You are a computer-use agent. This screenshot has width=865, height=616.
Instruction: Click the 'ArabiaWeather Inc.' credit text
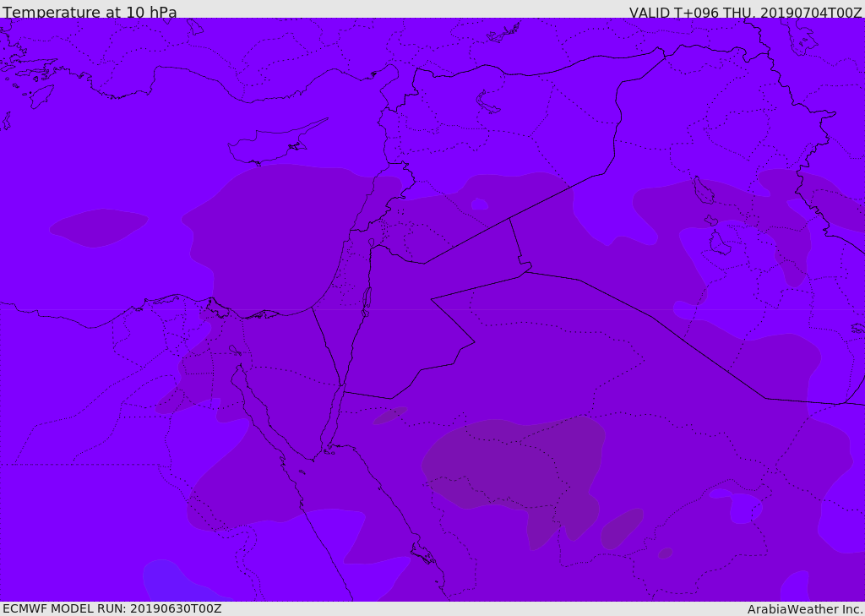(805, 609)
